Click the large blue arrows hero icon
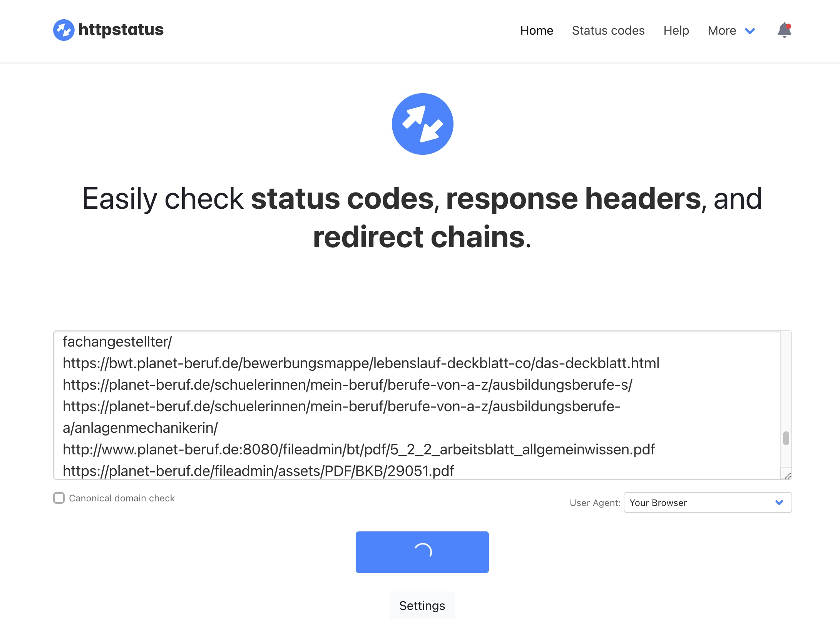The width and height of the screenshot is (840, 640). point(422,124)
